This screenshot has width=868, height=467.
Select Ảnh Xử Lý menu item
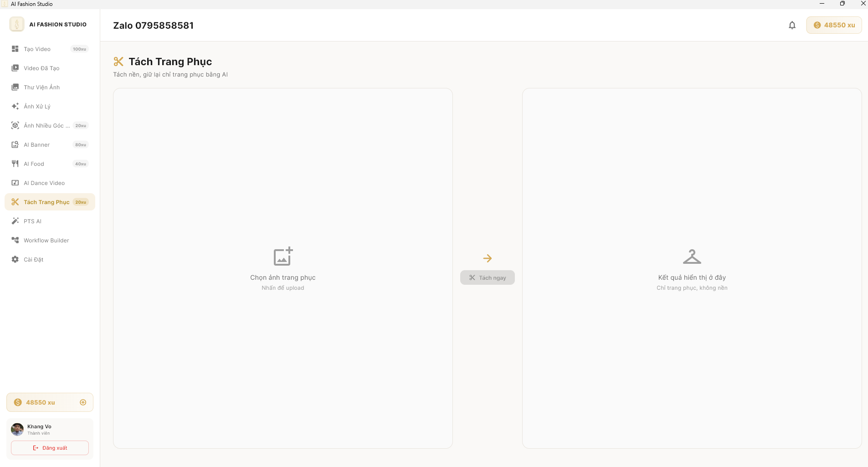[37, 107]
